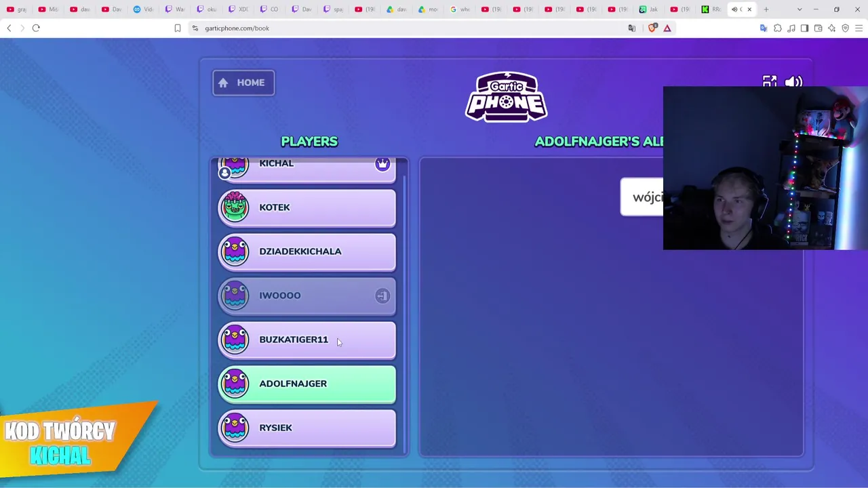Open site information icon beside the URL
The height and width of the screenshot is (488, 868).
tap(195, 28)
